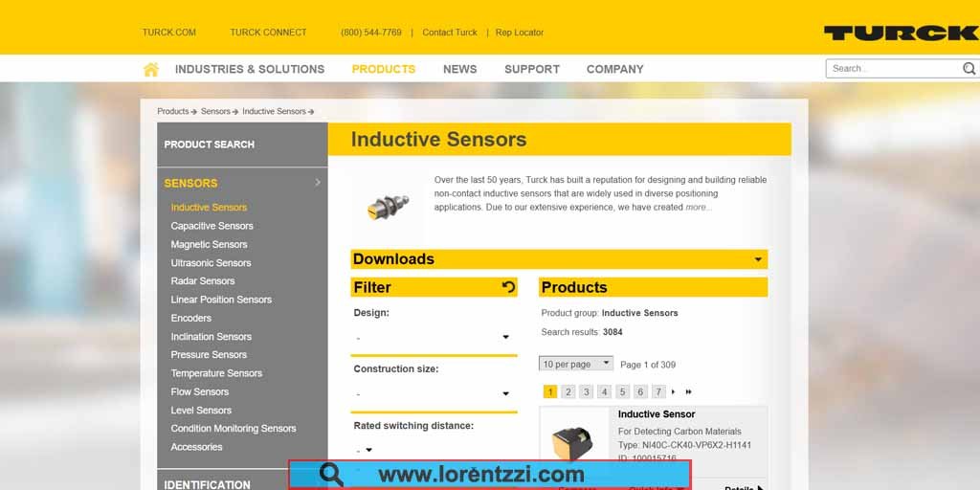980x490 pixels.
Task: Open the Design filter dropdown
Action: click(x=434, y=338)
